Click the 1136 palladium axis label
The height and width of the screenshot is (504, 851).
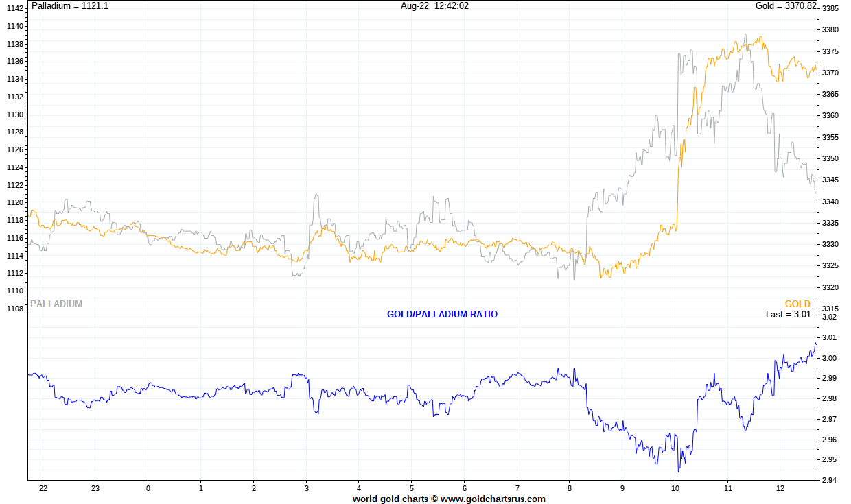point(15,61)
